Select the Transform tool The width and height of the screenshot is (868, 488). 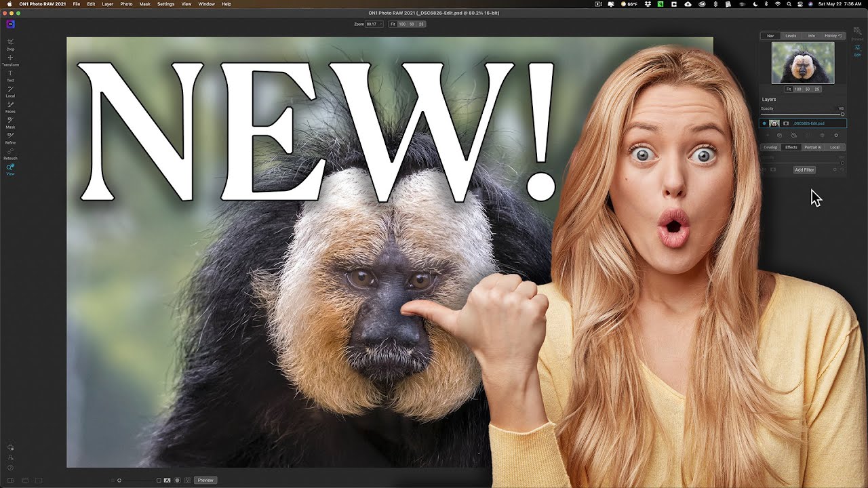[10, 60]
